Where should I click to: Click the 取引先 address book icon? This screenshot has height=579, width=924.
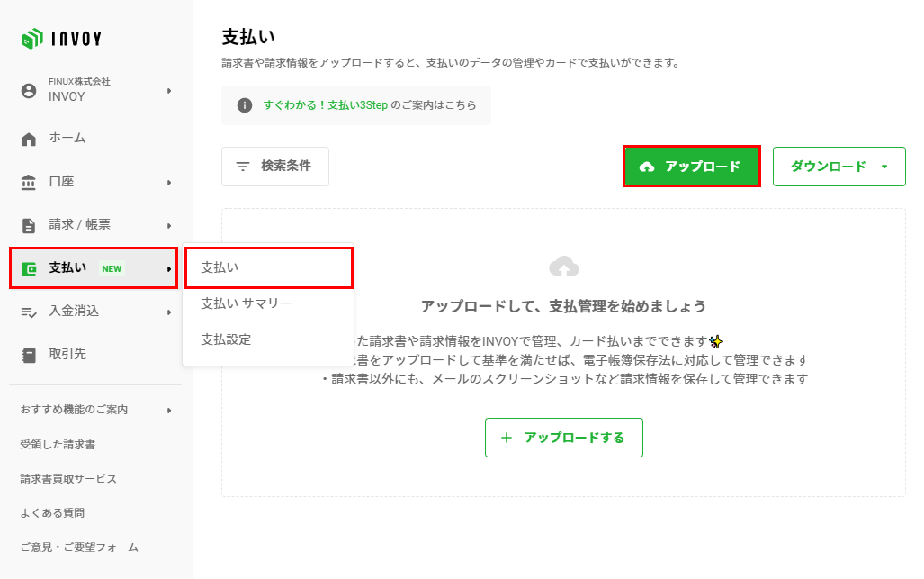click(29, 355)
